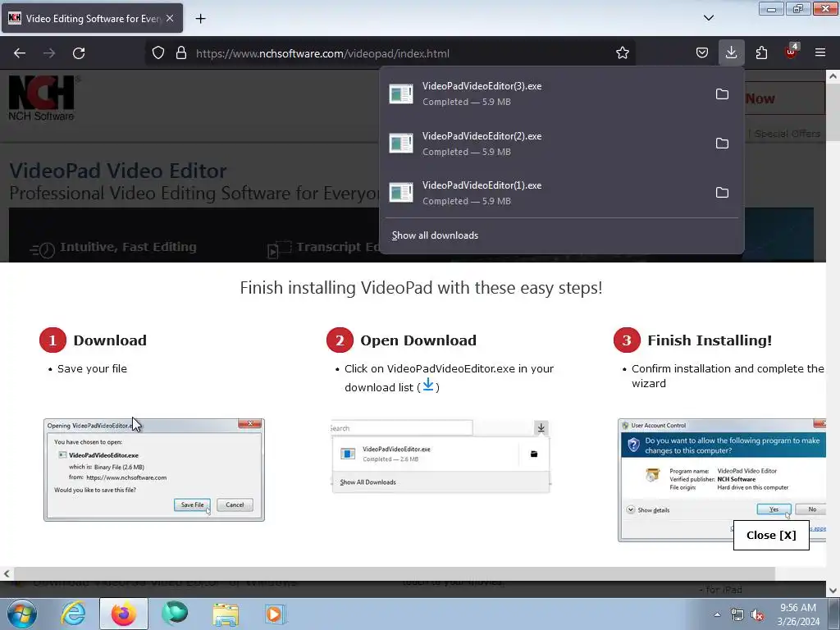This screenshot has width=840, height=630.
Task: Click the vertical scrollbar down arrow
Action: pyautogui.click(x=833, y=591)
